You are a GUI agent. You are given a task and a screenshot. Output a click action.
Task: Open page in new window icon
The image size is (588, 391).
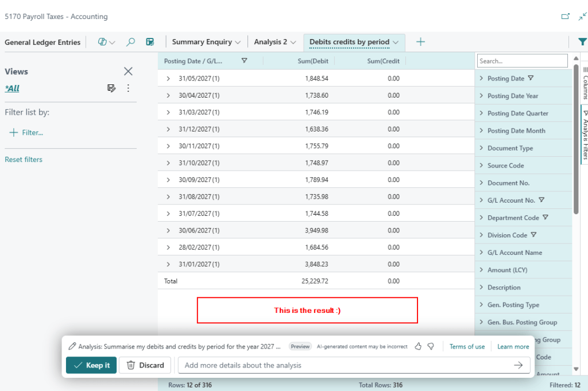(565, 17)
